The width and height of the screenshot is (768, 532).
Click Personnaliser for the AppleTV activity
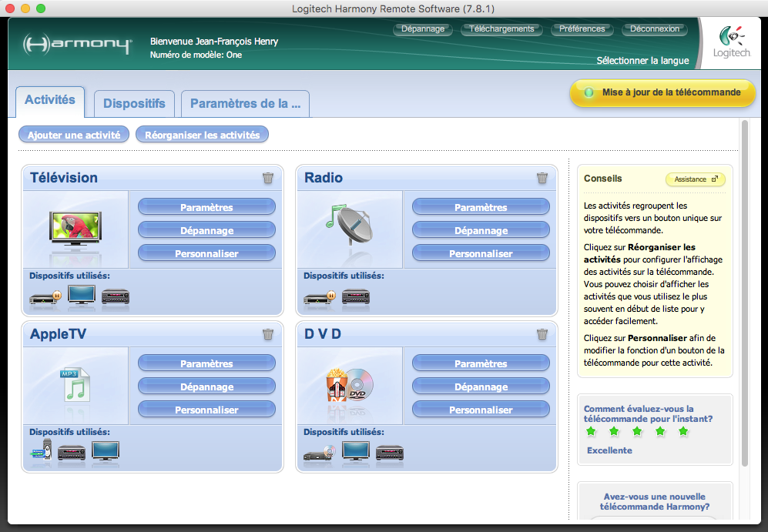[206, 409]
